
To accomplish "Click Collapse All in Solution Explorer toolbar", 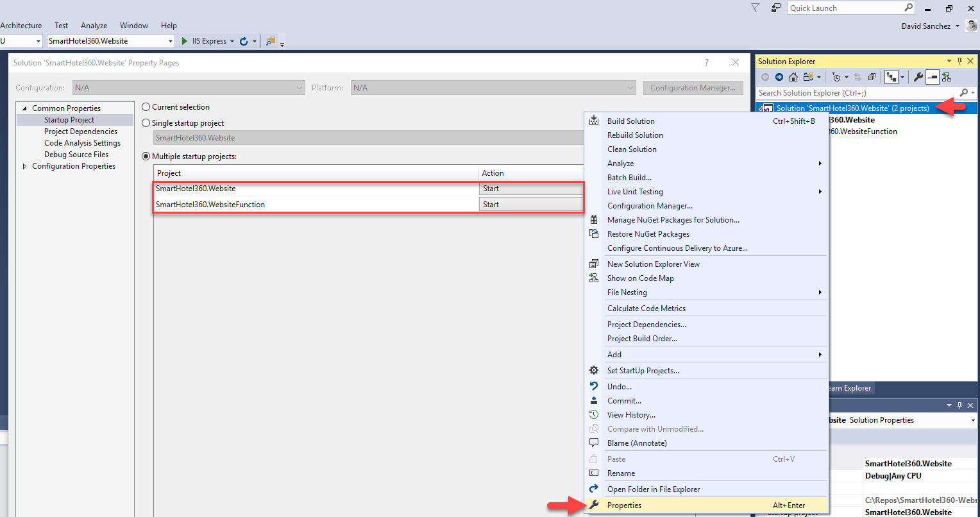I will (x=872, y=77).
